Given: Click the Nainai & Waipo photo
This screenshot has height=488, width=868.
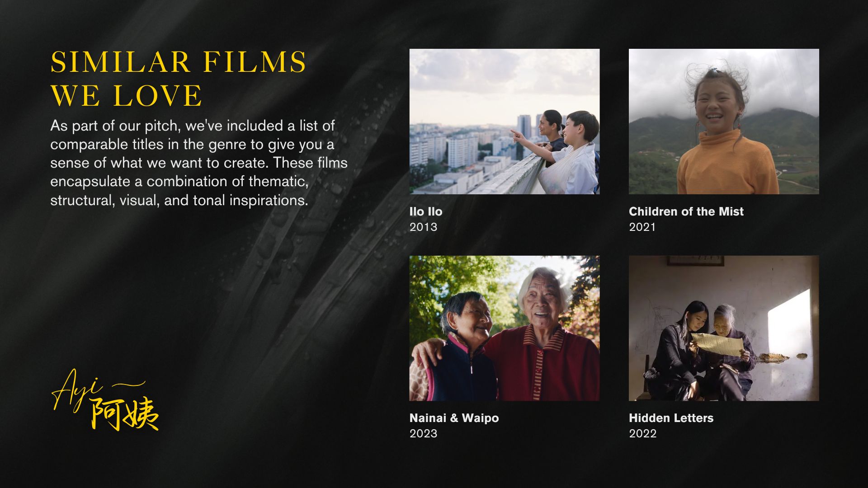Looking at the screenshot, I should click(x=505, y=328).
